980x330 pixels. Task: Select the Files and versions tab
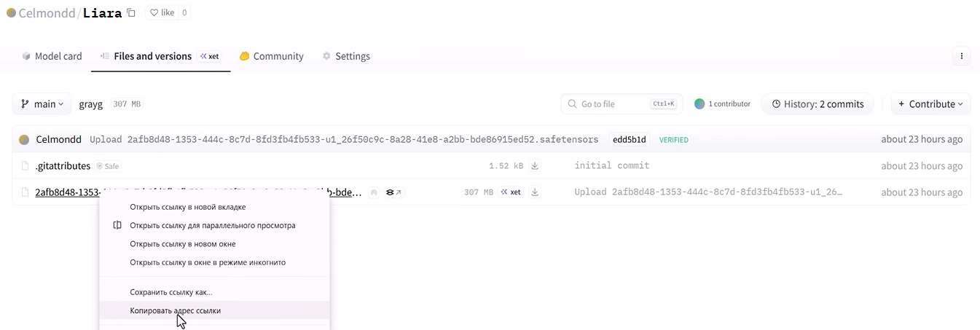tap(161, 56)
